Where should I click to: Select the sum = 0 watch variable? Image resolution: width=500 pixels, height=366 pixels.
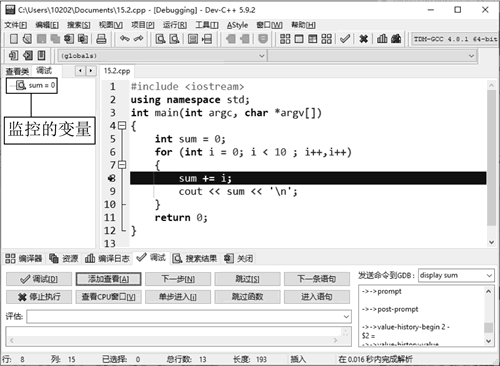36,85
